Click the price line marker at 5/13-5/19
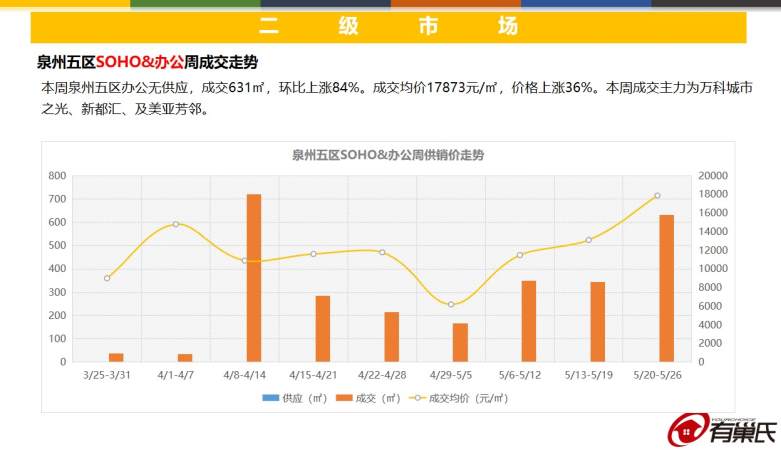This screenshot has width=781, height=450. (x=588, y=240)
